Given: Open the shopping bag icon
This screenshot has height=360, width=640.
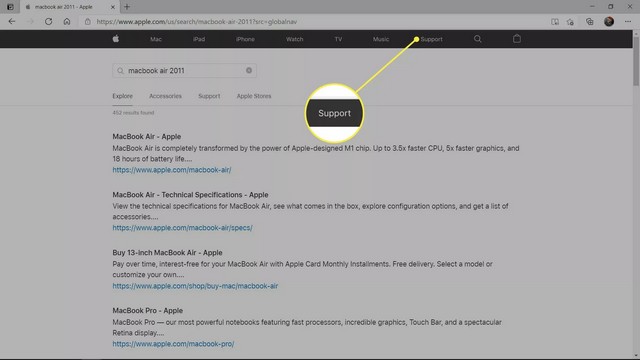Looking at the screenshot, I should pos(517,39).
